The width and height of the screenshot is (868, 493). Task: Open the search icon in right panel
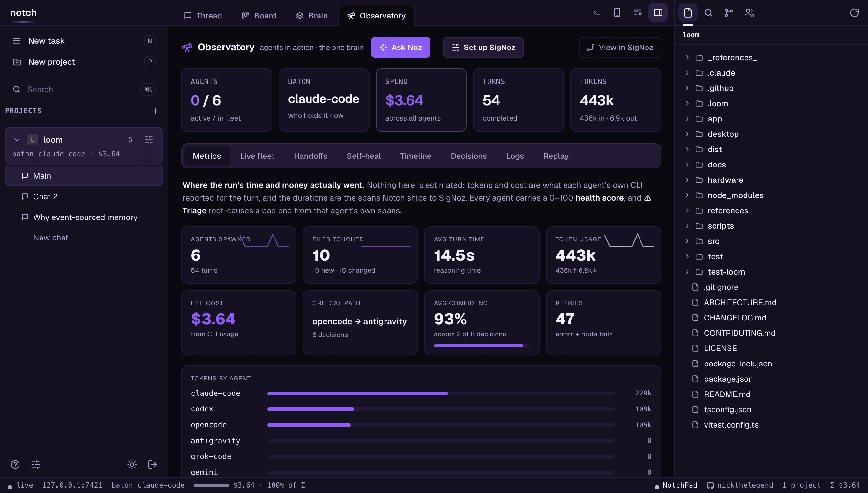[708, 13]
